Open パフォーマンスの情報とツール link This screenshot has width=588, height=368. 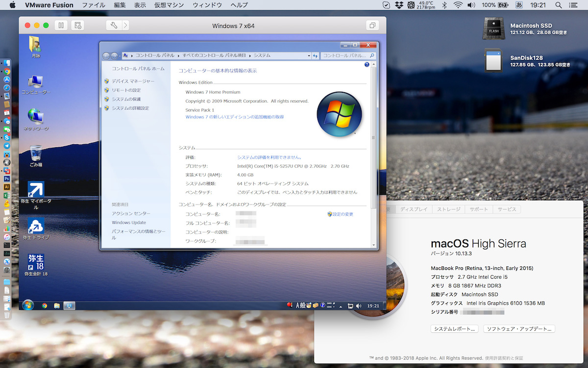[x=139, y=234]
